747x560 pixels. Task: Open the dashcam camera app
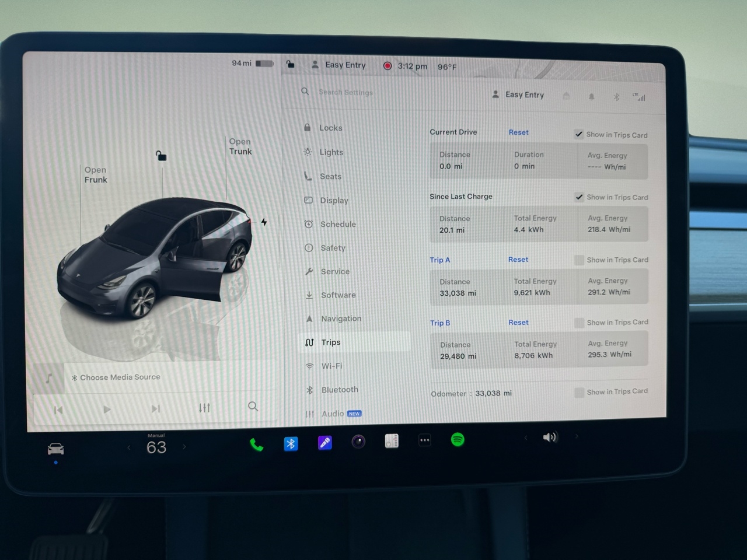coord(358,442)
